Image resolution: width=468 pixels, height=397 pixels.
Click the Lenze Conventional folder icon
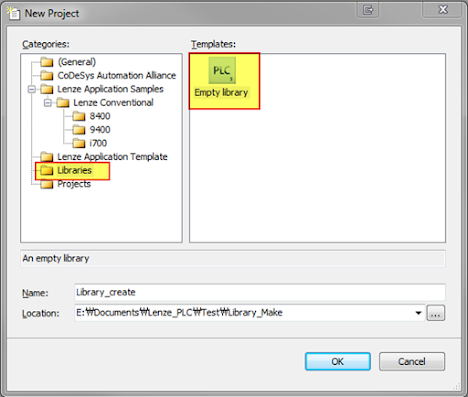pyautogui.click(x=63, y=103)
